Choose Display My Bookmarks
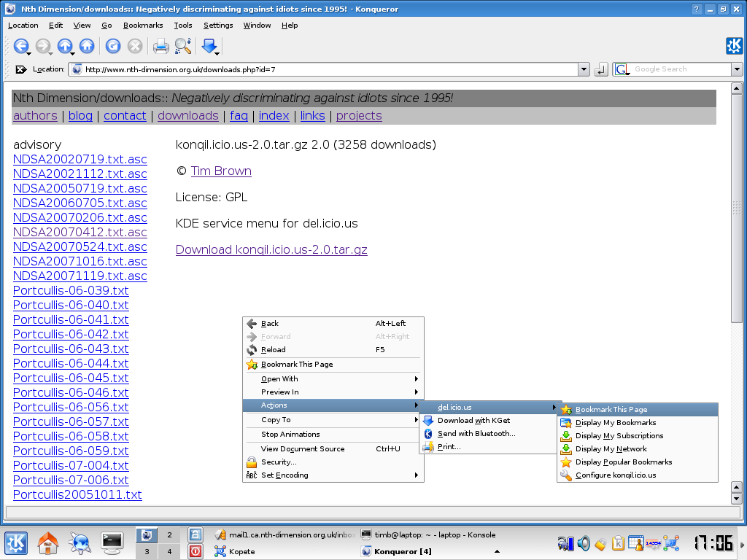The height and width of the screenshot is (560, 747). click(x=638, y=422)
